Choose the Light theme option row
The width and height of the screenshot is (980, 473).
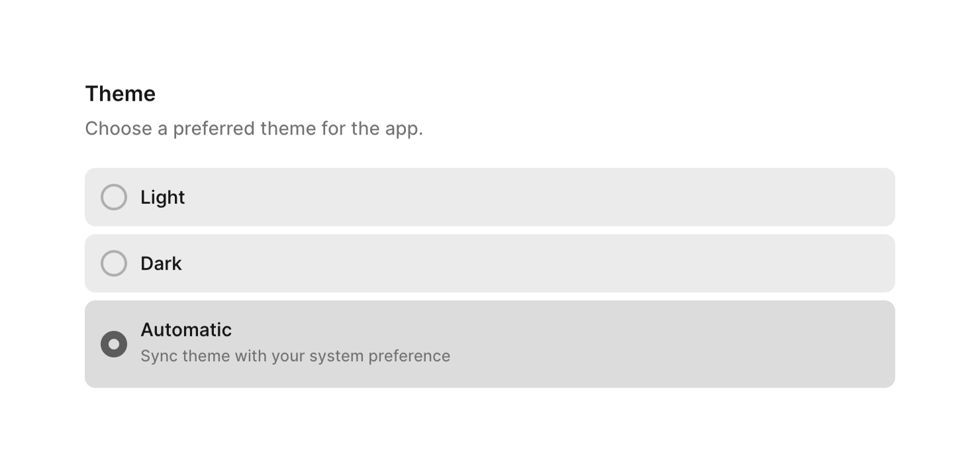tap(490, 197)
